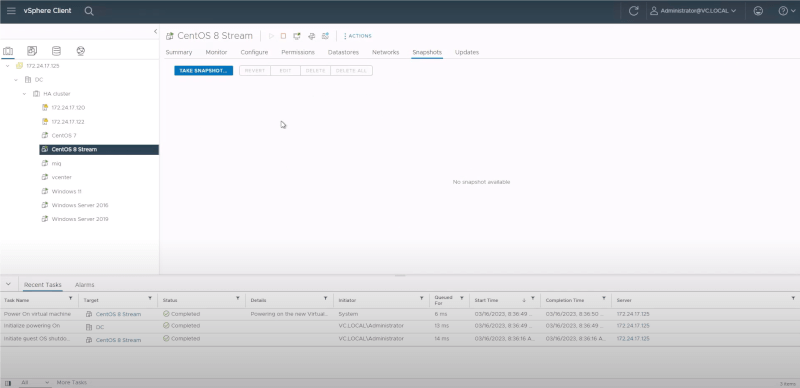This screenshot has width=800, height=388.
Task: Switch to VMs and Templates inventory view
Action: 32,51
